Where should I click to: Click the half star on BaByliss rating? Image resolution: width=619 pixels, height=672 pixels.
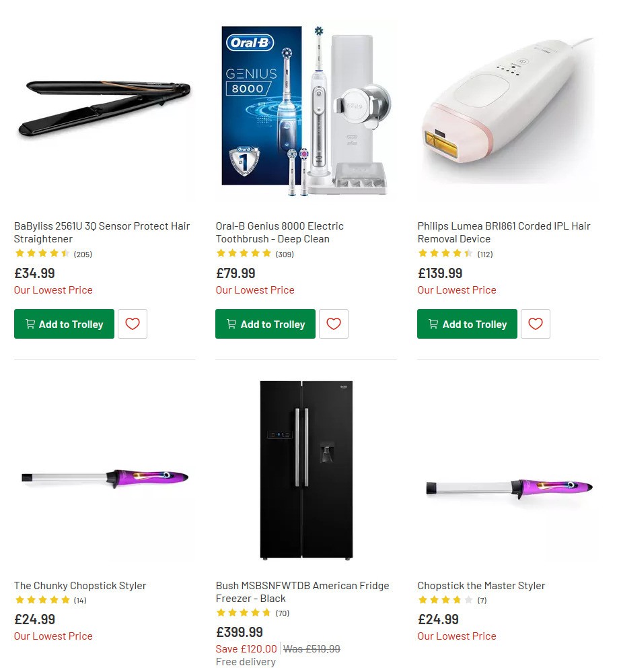coord(65,254)
